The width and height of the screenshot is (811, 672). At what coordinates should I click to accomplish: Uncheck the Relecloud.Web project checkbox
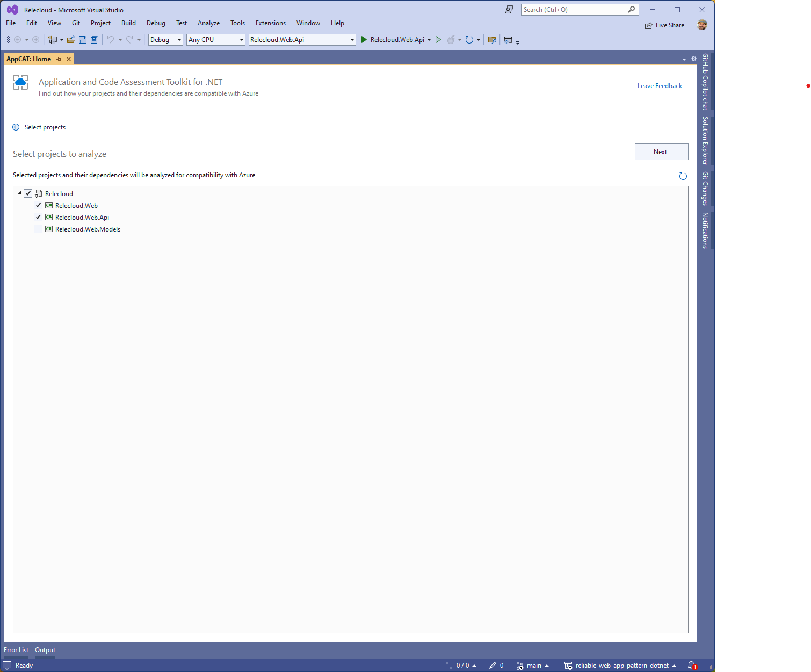click(x=38, y=205)
